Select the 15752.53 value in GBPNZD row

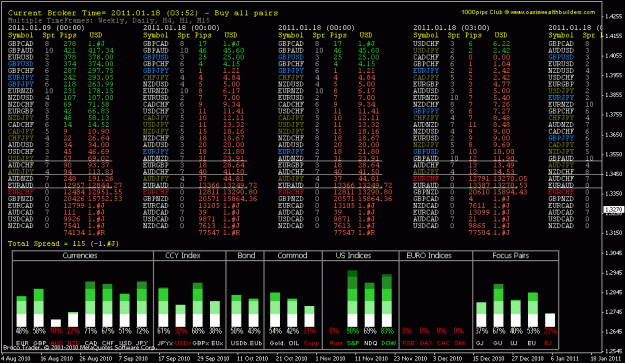pos(105,199)
